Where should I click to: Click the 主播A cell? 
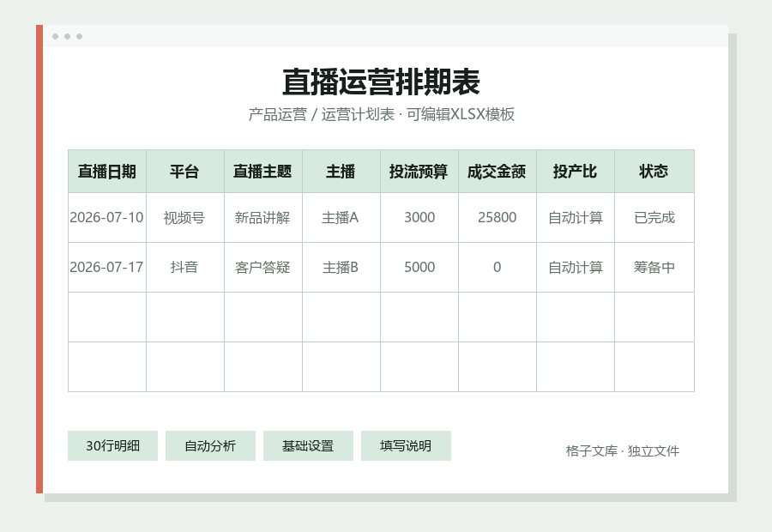coord(341,218)
